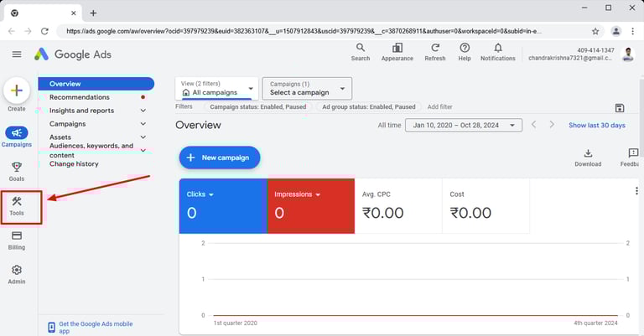Click the New campaign button
Image resolution: width=644 pixels, height=336 pixels.
220,158
